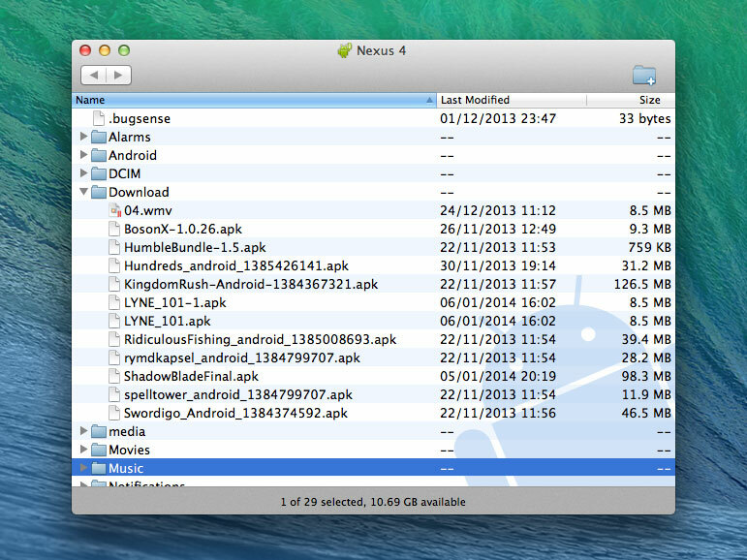Click the BosonX-1.0.26.apk file icon
Image resolution: width=747 pixels, height=560 pixels.
[x=114, y=229]
